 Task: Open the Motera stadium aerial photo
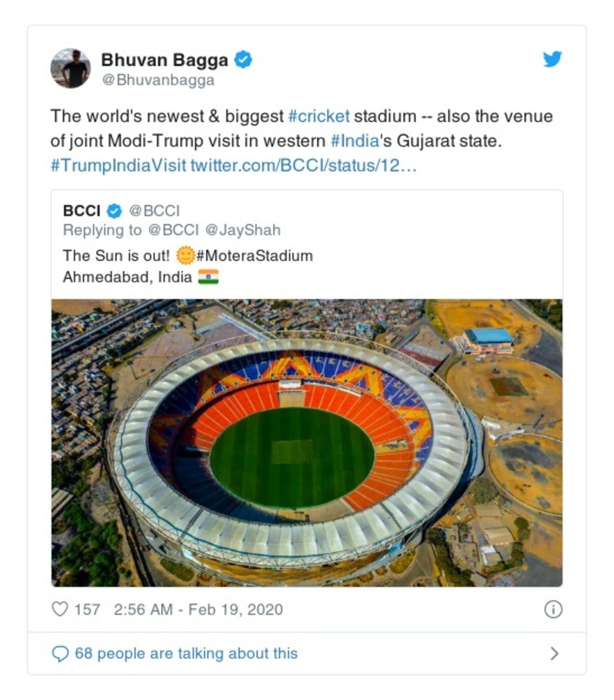[307, 442]
